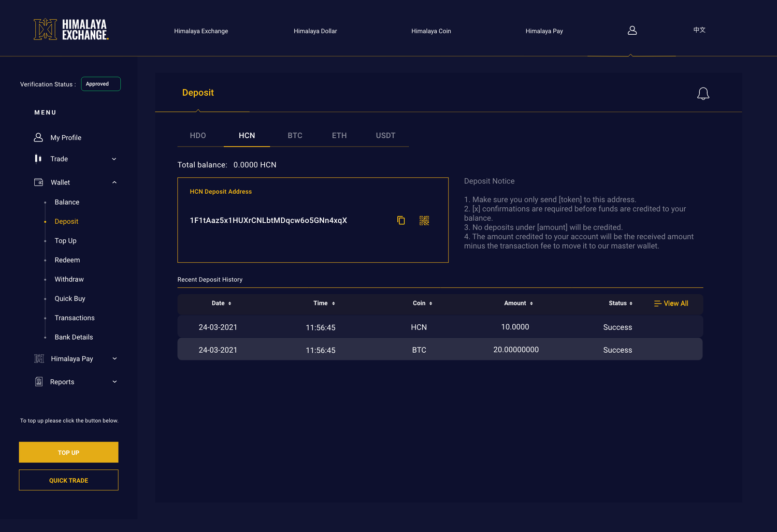This screenshot has height=532, width=777.
Task: Switch to the BTC deposit tab
Action: pos(295,136)
